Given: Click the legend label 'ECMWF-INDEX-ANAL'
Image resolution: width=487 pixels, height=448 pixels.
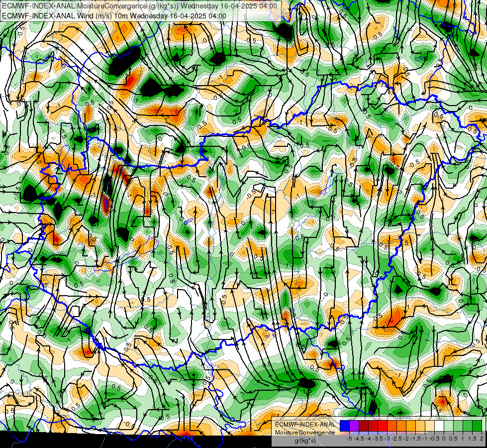Looking at the screenshot, I should (x=305, y=425).
